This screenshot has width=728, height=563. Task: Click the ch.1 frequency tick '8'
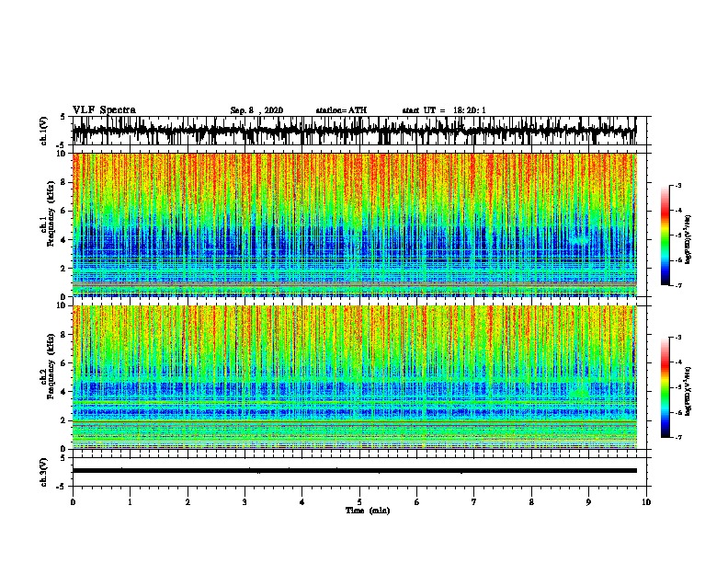coord(63,182)
